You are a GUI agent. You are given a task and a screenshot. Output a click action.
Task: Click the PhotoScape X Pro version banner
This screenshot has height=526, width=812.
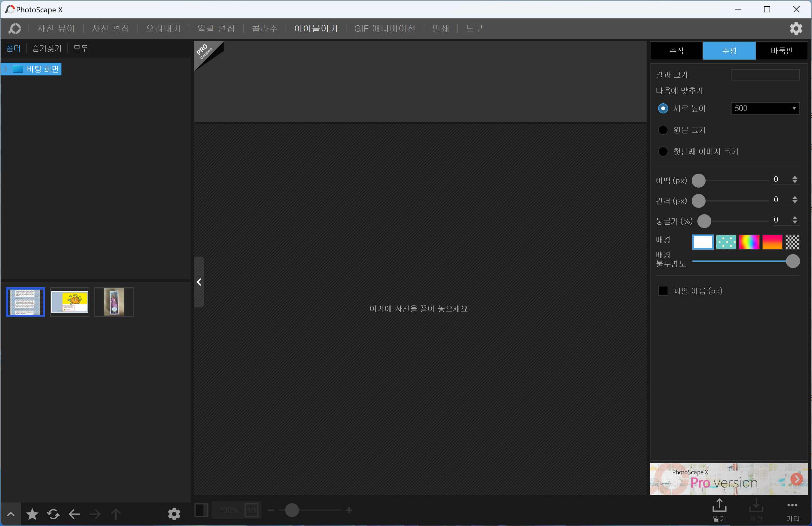(x=728, y=479)
